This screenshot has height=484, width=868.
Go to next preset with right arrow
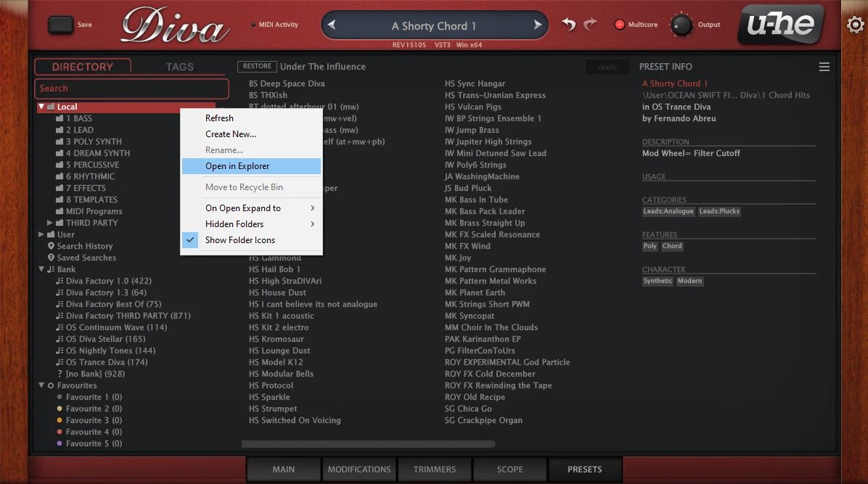pyautogui.click(x=538, y=25)
